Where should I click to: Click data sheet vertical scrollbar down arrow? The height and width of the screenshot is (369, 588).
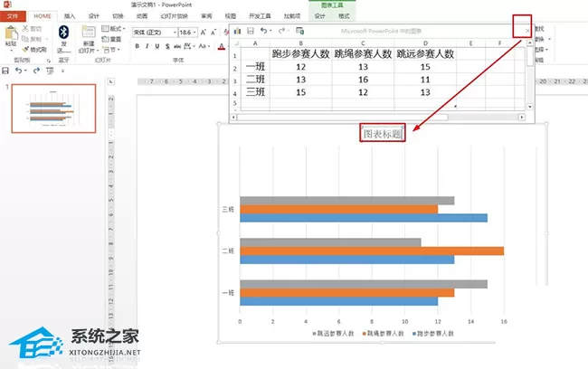point(529,107)
